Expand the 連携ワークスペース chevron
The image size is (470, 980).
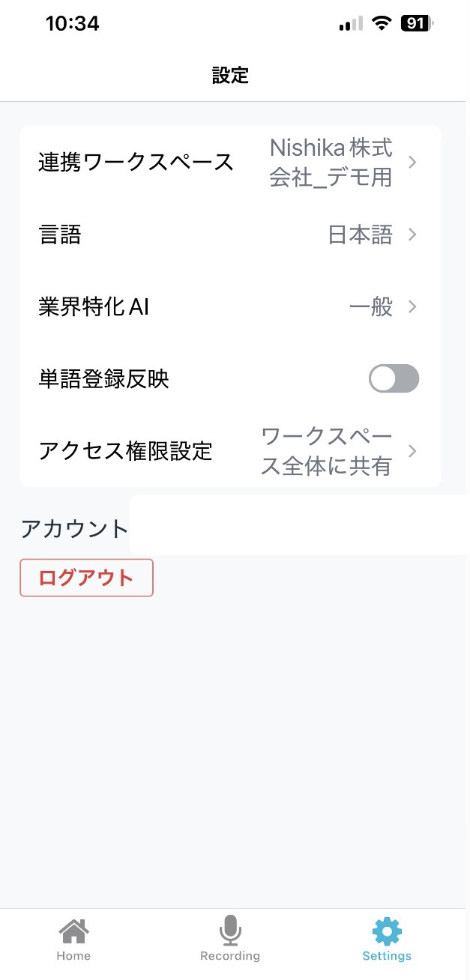[412, 162]
